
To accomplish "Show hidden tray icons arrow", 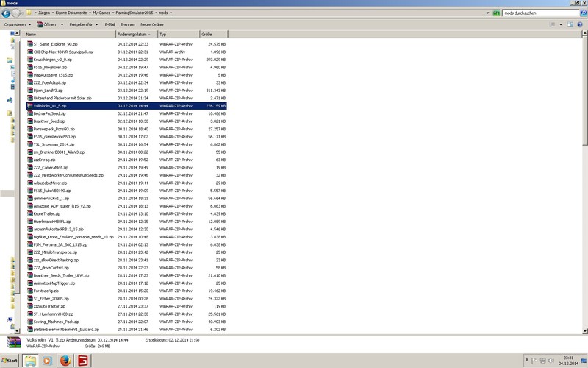I will pos(527,361).
